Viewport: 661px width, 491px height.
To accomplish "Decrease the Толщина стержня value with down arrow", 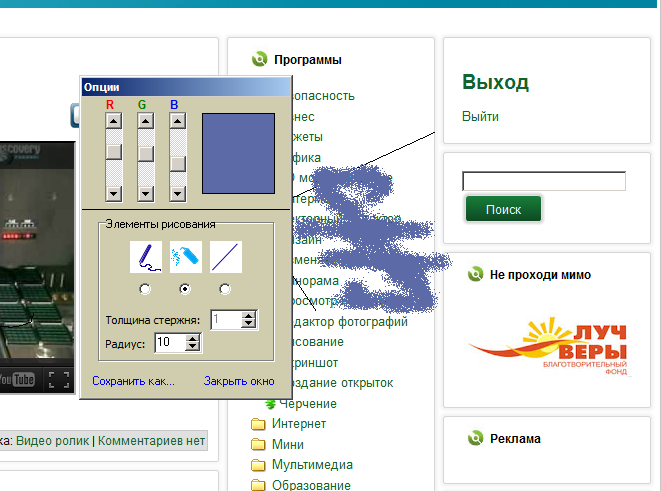I will [249, 324].
